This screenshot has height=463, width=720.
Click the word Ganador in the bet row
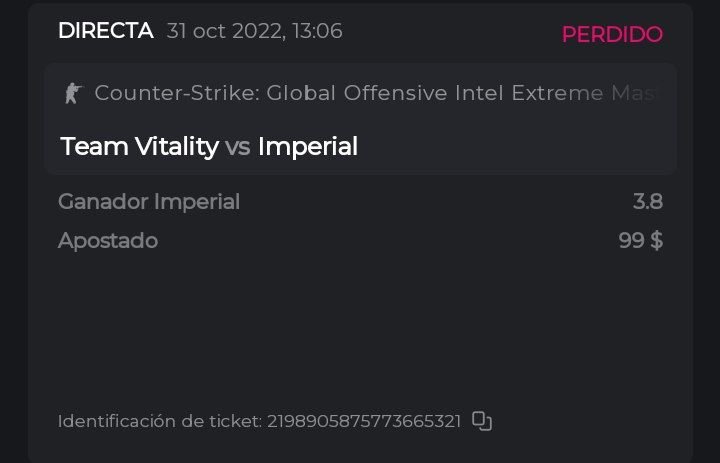[x=103, y=202]
